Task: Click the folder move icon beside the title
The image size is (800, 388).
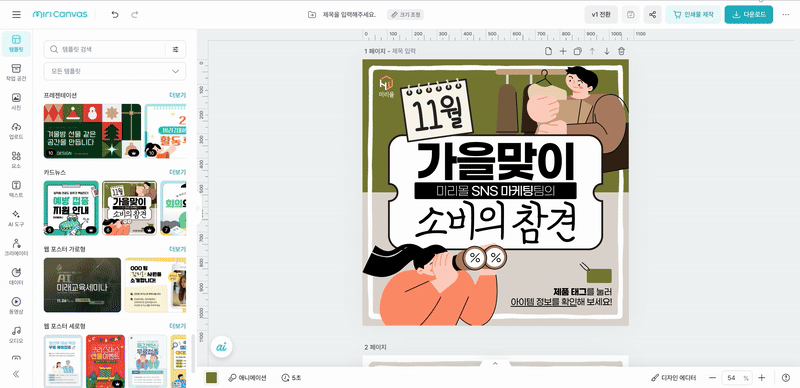Action: point(312,14)
